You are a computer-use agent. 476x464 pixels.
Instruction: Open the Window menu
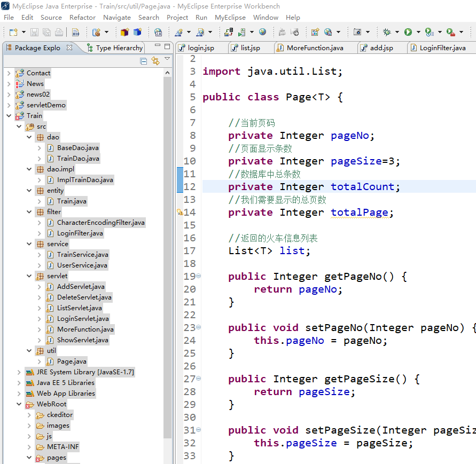tap(266, 18)
